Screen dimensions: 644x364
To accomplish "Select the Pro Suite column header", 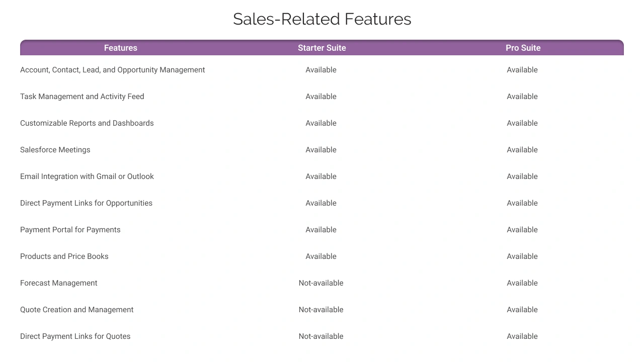I will pyautogui.click(x=523, y=48).
